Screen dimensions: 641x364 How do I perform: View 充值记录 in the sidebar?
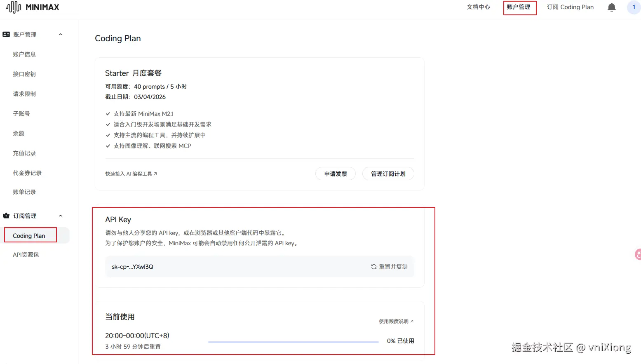[x=24, y=153]
